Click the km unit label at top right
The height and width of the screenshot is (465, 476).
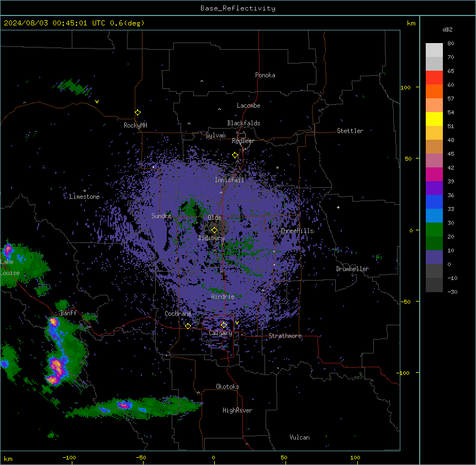coord(411,23)
